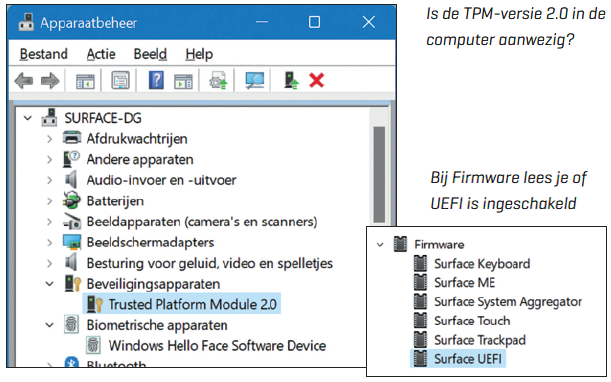
Task: Click the Apparaatbeheer title bar icon
Action: [x=26, y=22]
